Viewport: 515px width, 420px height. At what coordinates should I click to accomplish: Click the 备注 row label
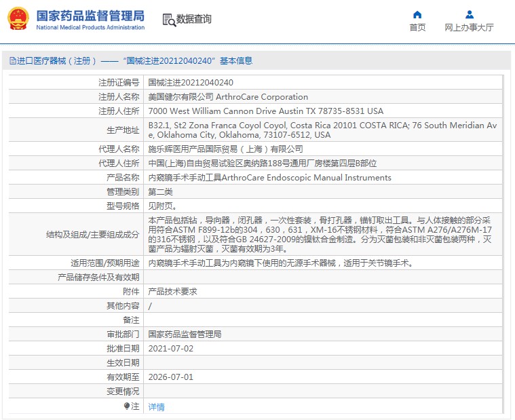[x=131, y=320]
